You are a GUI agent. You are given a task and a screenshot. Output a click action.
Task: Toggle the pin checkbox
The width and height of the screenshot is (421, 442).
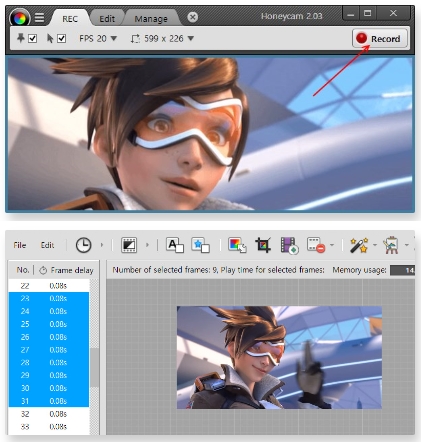32,39
